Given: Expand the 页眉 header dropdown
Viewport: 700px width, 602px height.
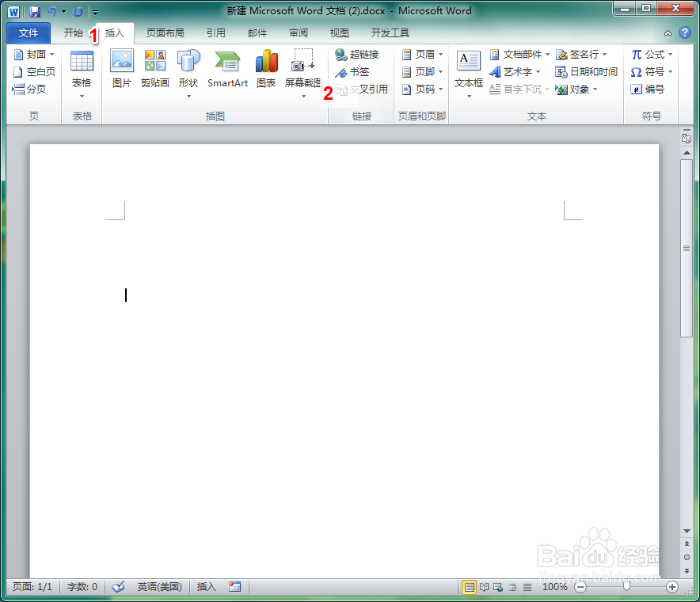Looking at the screenshot, I should [x=440, y=55].
